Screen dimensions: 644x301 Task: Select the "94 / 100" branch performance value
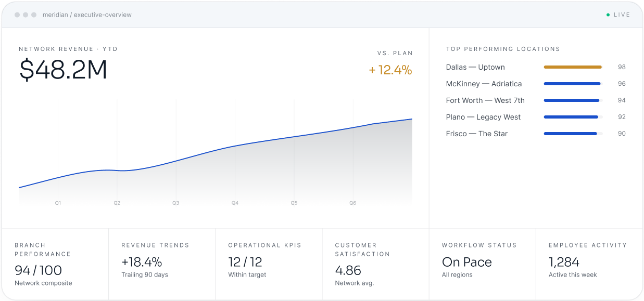tap(38, 270)
